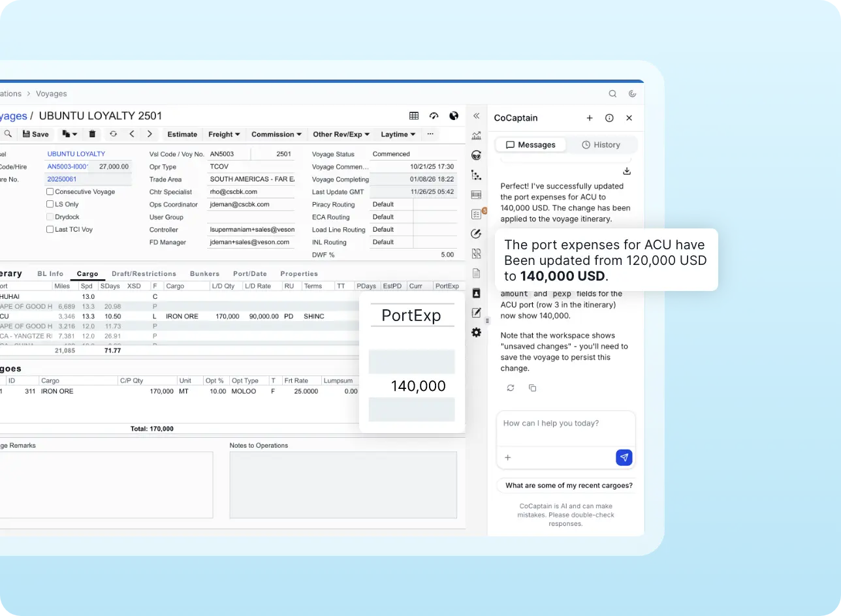This screenshot has width=841, height=616.
Task: Save the voyage with the Save button
Action: [36, 134]
